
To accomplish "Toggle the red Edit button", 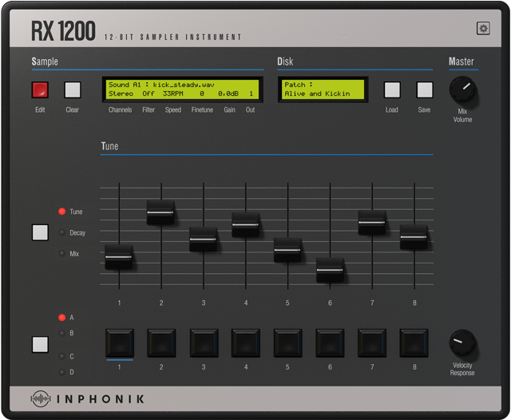I will coord(40,89).
